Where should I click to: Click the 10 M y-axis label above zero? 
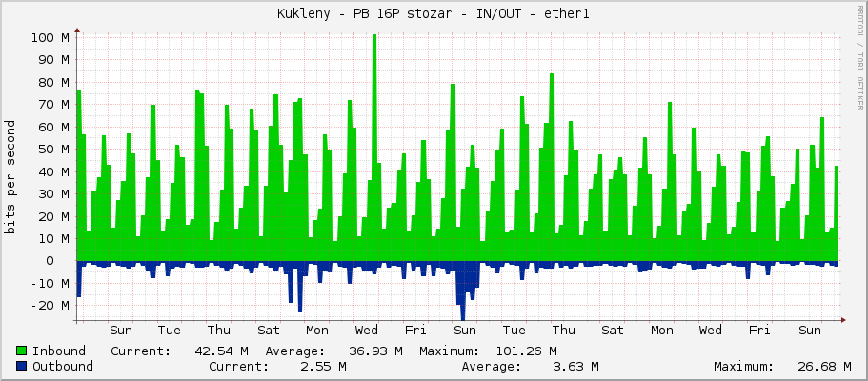click(53, 239)
